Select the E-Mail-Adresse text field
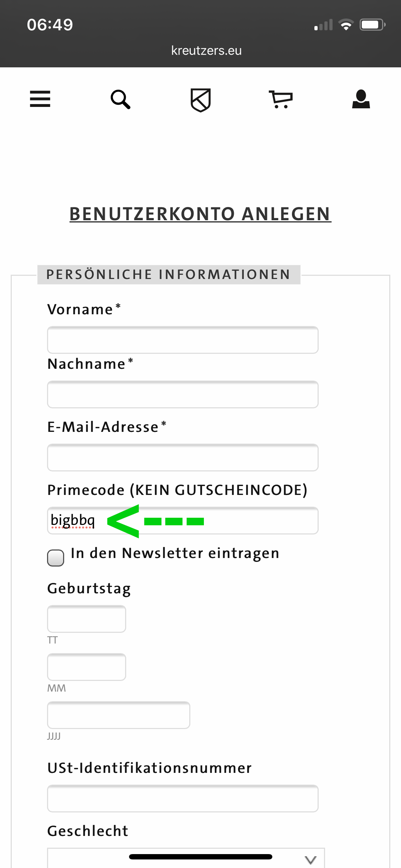Screen dimensions: 401x868 tap(183, 458)
